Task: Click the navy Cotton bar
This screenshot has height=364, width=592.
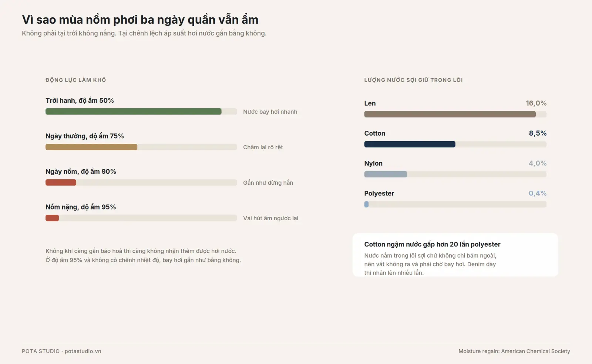Action: tap(410, 144)
